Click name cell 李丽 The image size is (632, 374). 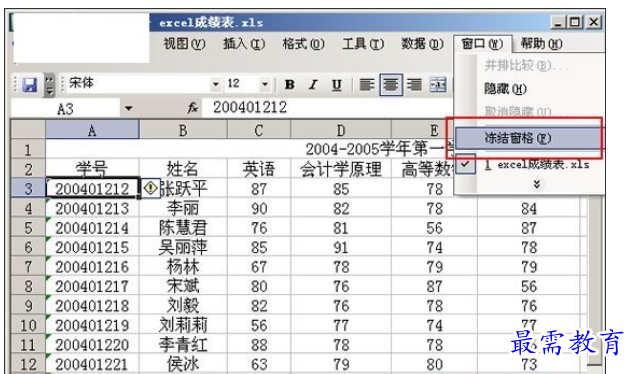click(183, 208)
